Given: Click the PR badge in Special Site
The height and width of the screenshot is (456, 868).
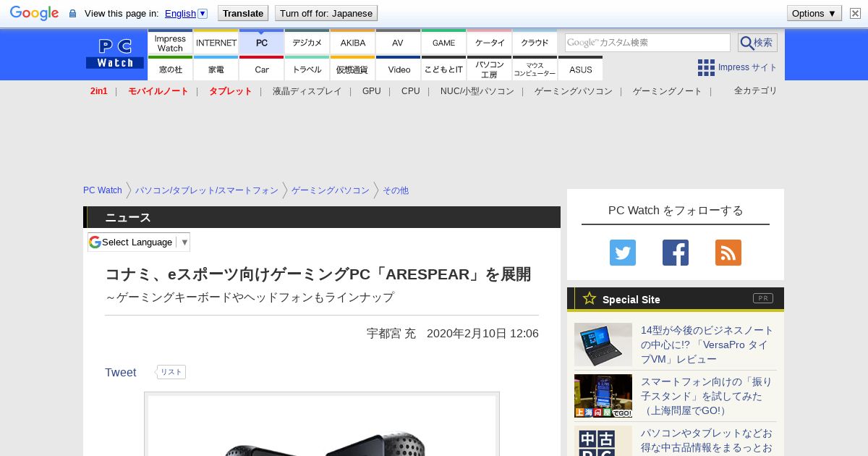Looking at the screenshot, I should [762, 298].
